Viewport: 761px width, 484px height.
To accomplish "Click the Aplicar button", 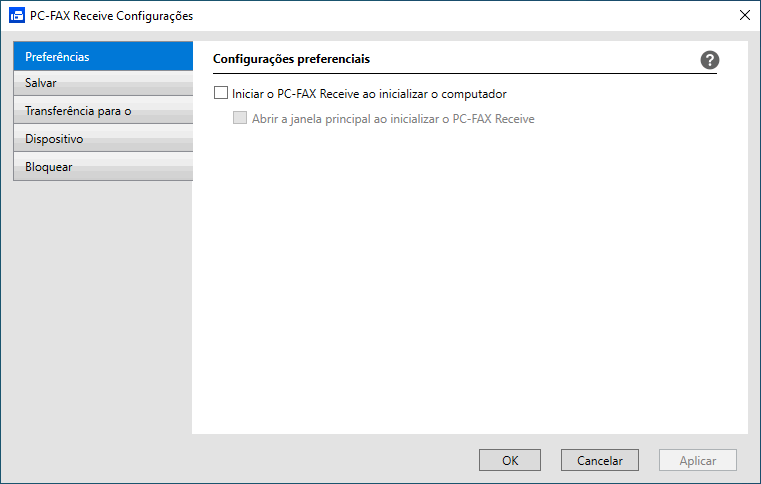I will [x=698, y=461].
